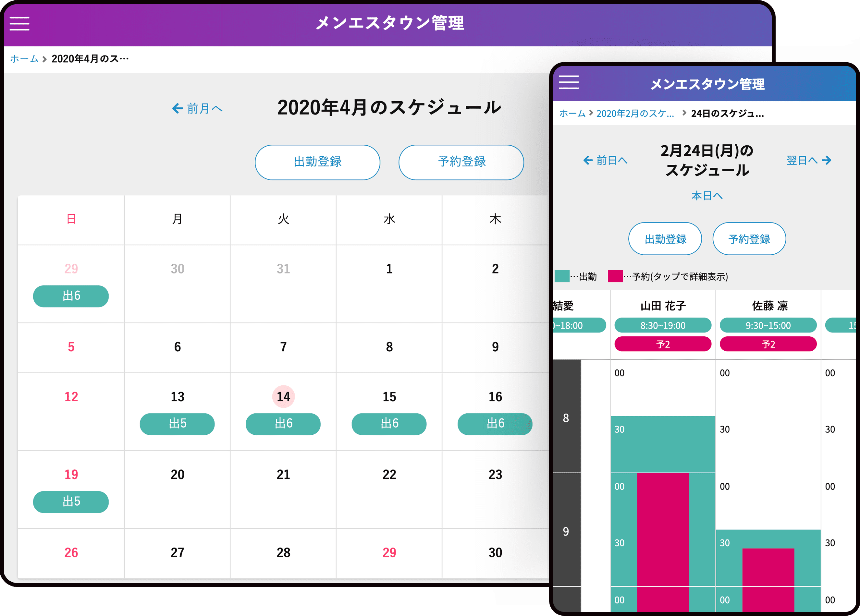Select date 16 in the calendar
Screen dimensions: 860x616
point(495,396)
